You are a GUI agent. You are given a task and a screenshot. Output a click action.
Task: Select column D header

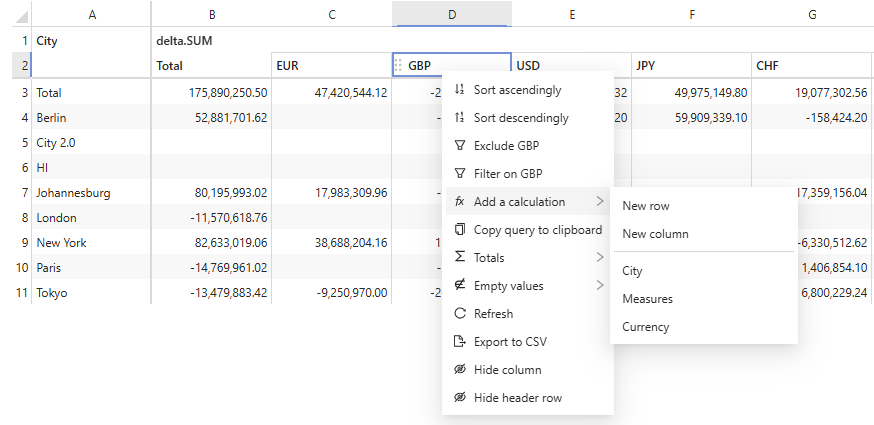pyautogui.click(x=451, y=15)
